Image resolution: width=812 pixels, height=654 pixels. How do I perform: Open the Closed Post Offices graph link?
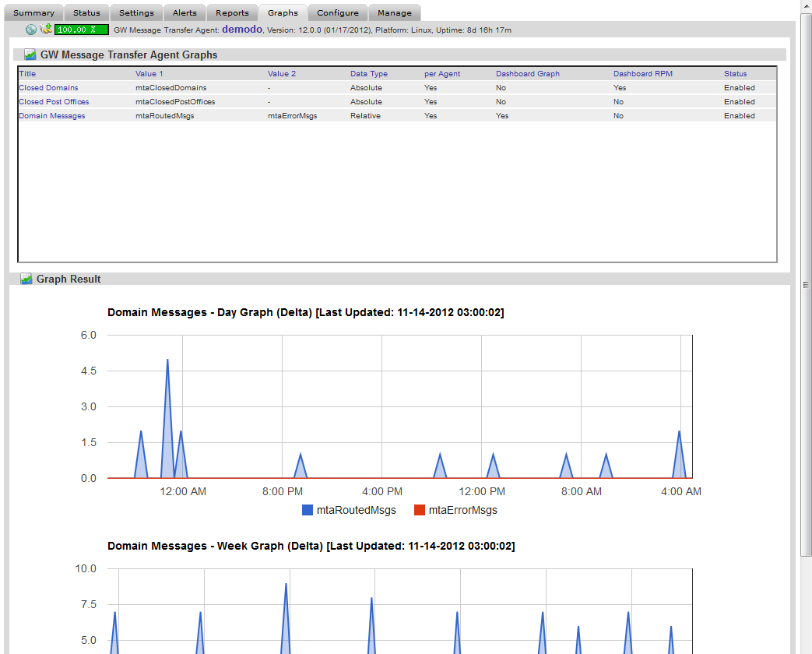(54, 102)
